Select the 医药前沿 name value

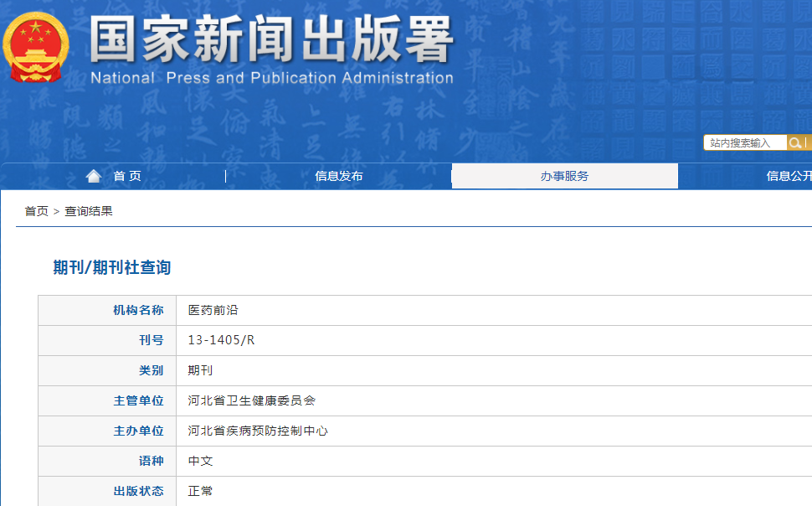coord(213,310)
